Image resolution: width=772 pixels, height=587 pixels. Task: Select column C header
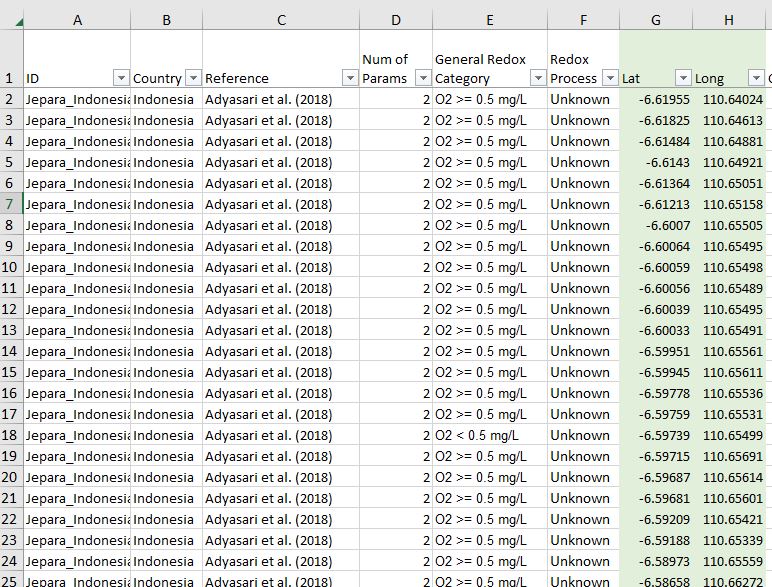(x=281, y=20)
